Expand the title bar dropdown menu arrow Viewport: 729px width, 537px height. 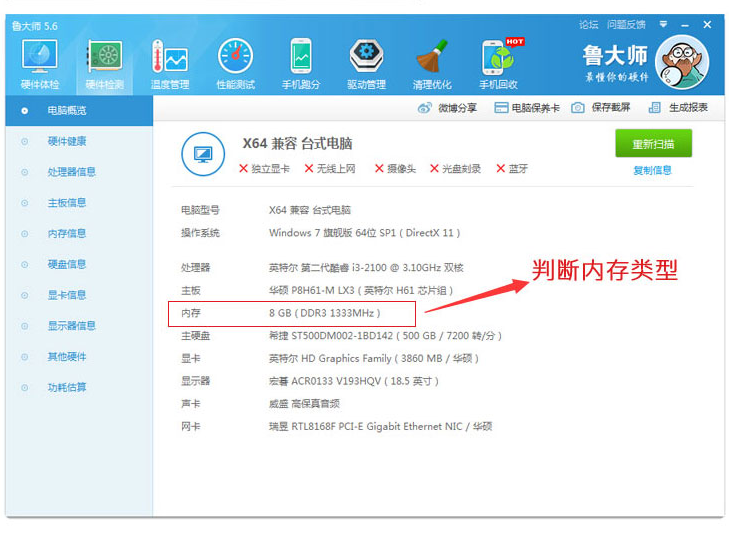[663, 24]
